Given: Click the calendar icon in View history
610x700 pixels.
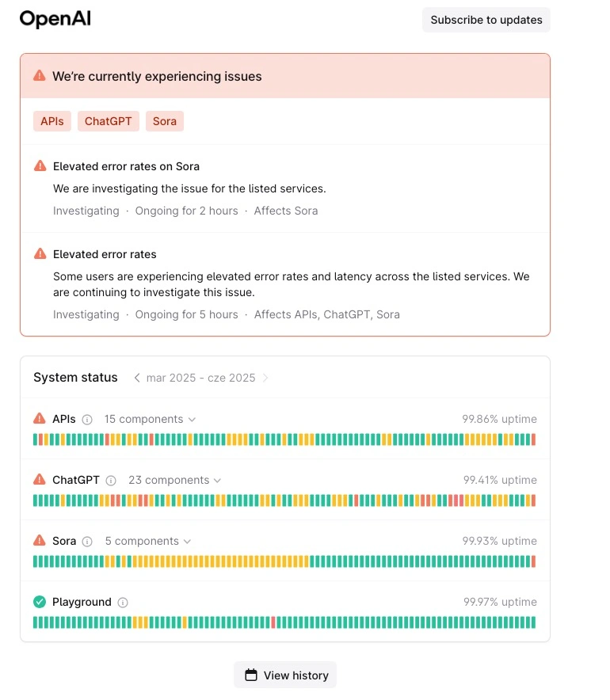Looking at the screenshot, I should coord(251,675).
